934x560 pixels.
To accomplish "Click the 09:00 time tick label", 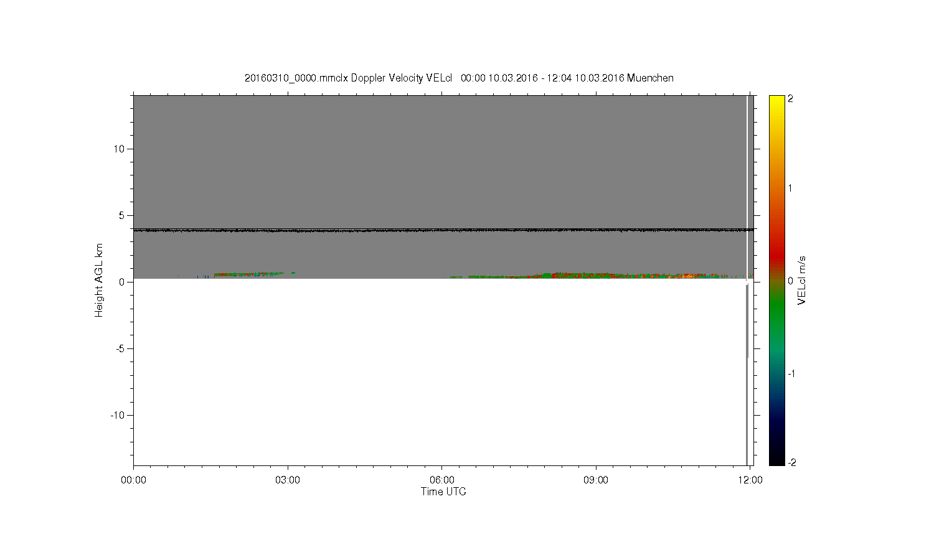I will [x=596, y=480].
